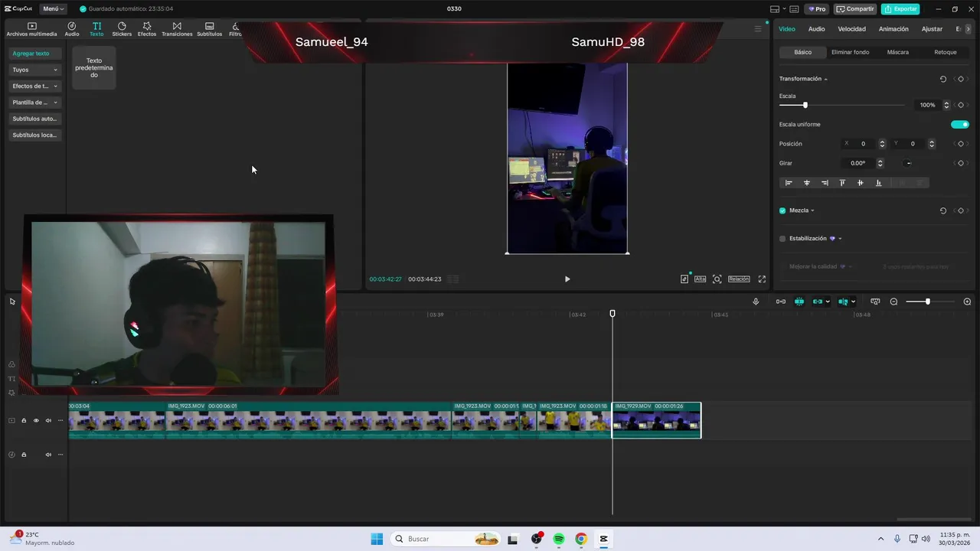Hide the main video track
This screenshot has width=980, height=551.
pyautogui.click(x=35, y=420)
